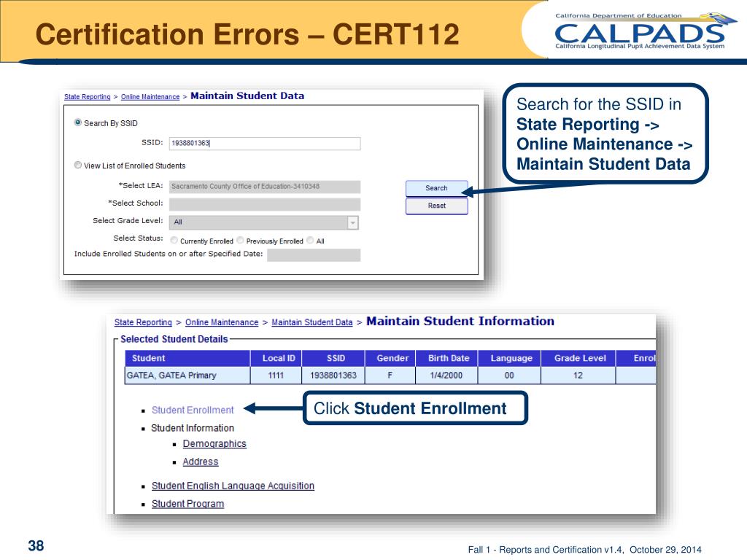Click the Student column header
The width and height of the screenshot is (747, 560).
coord(187,358)
